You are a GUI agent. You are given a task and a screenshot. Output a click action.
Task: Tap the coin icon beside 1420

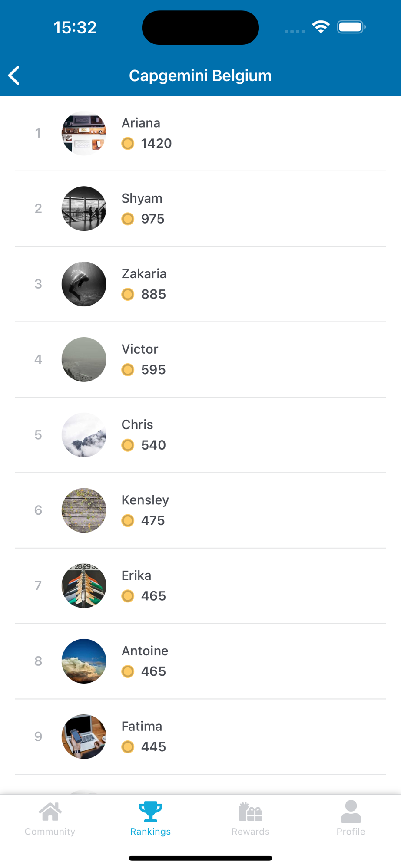128,143
